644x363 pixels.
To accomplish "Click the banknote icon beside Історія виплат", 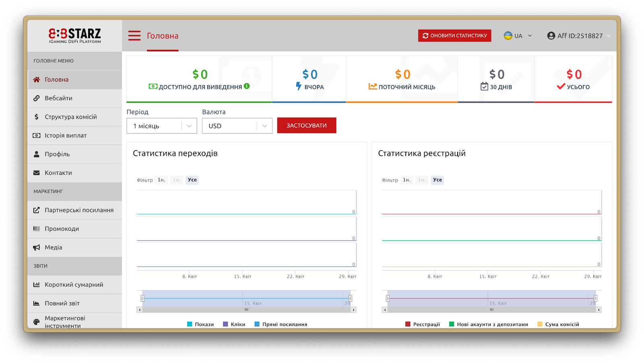I will 37,135.
